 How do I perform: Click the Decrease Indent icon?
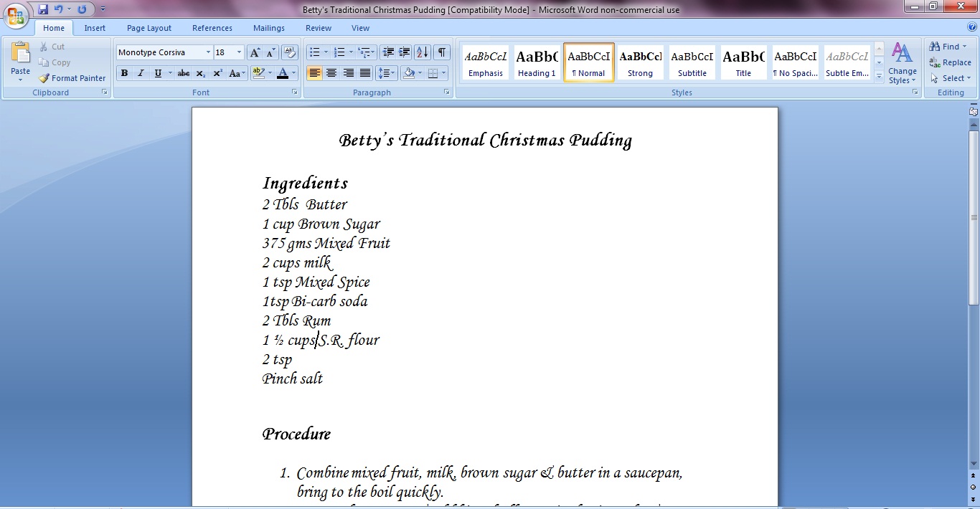click(x=388, y=52)
